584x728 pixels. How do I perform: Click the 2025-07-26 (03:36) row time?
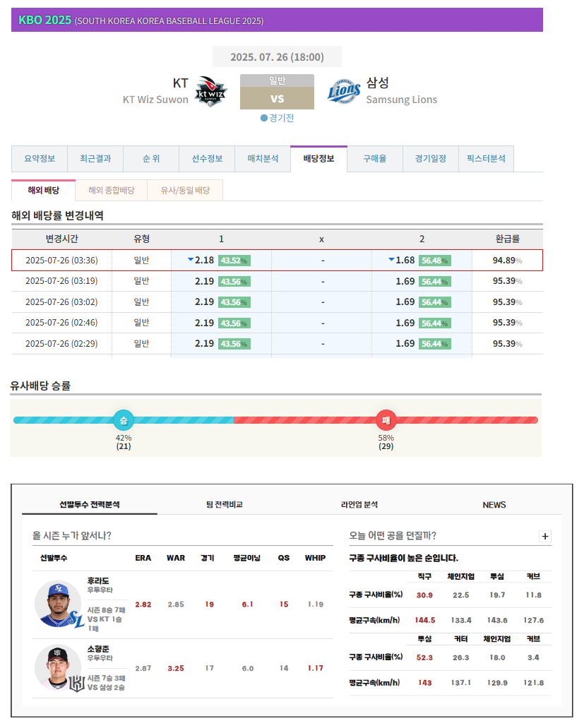[61, 261]
